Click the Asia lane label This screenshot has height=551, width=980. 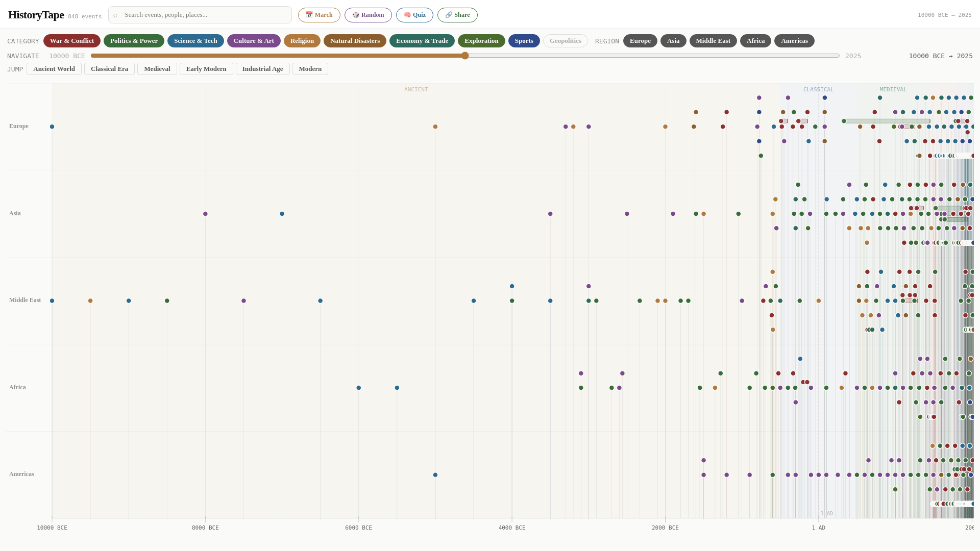pyautogui.click(x=15, y=213)
